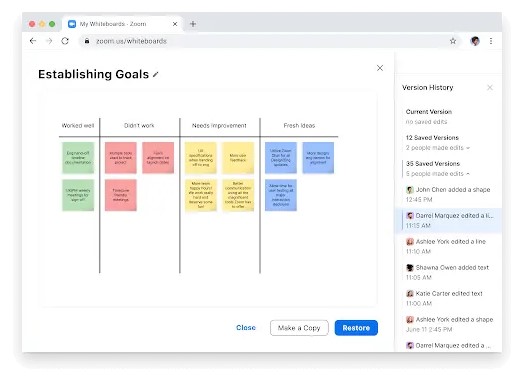528x379 pixels.
Task: Open the browser profile avatar
Action: click(475, 41)
